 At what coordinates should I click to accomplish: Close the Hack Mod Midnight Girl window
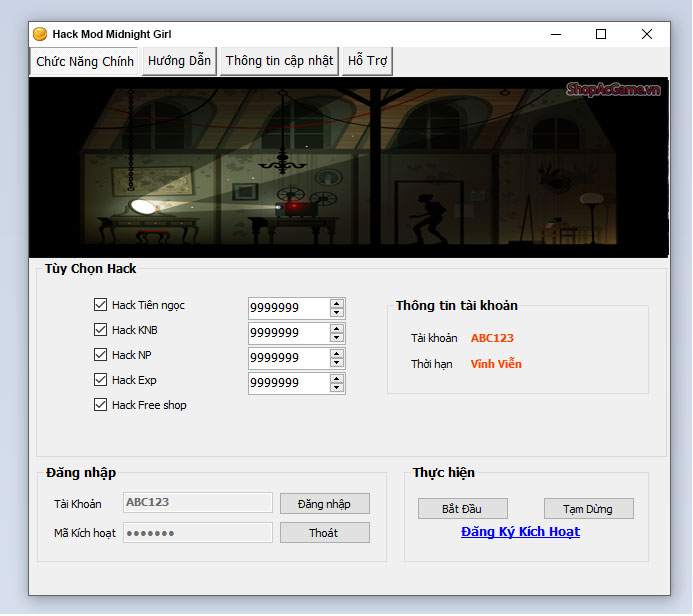coord(647,34)
